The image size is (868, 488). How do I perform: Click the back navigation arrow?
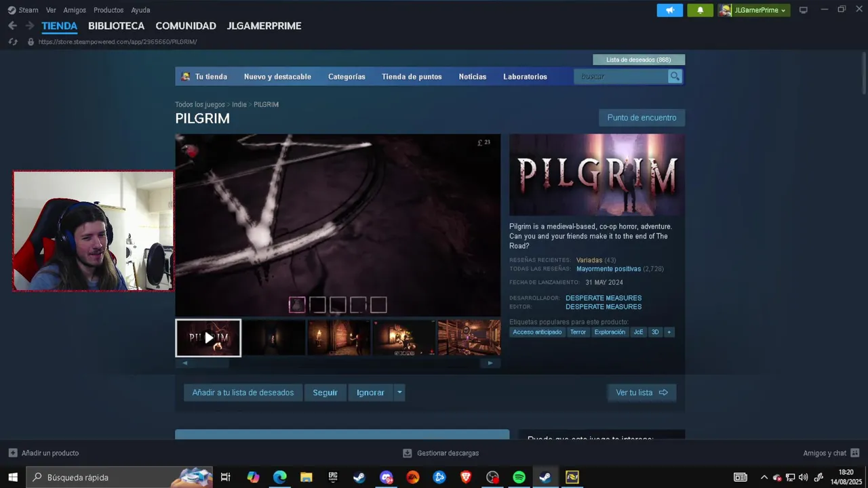point(12,26)
